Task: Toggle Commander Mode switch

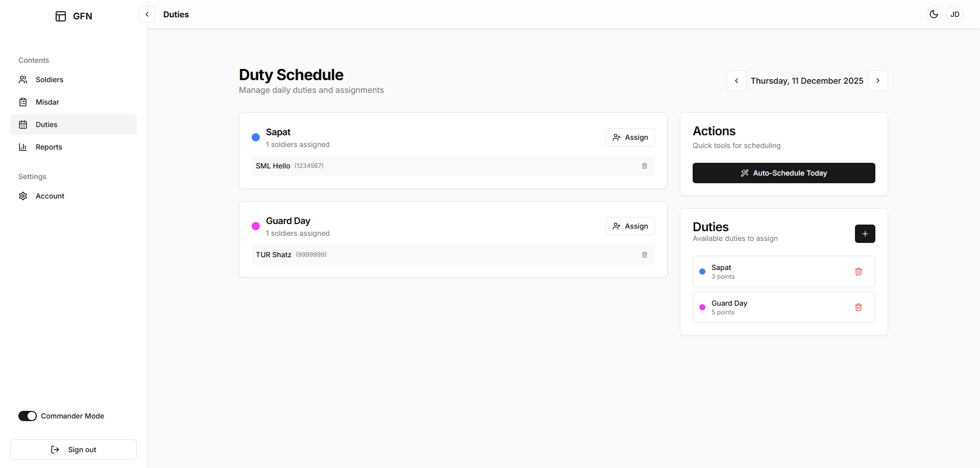Action: point(28,416)
